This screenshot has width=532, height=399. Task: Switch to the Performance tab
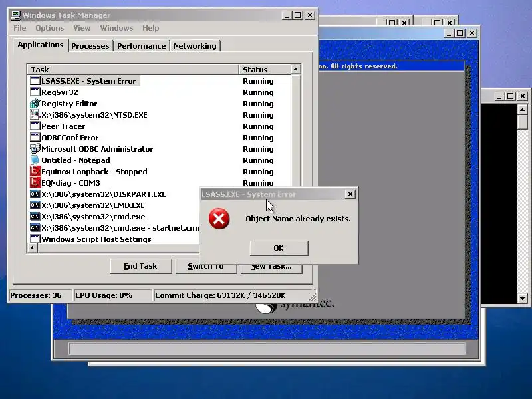[141, 46]
